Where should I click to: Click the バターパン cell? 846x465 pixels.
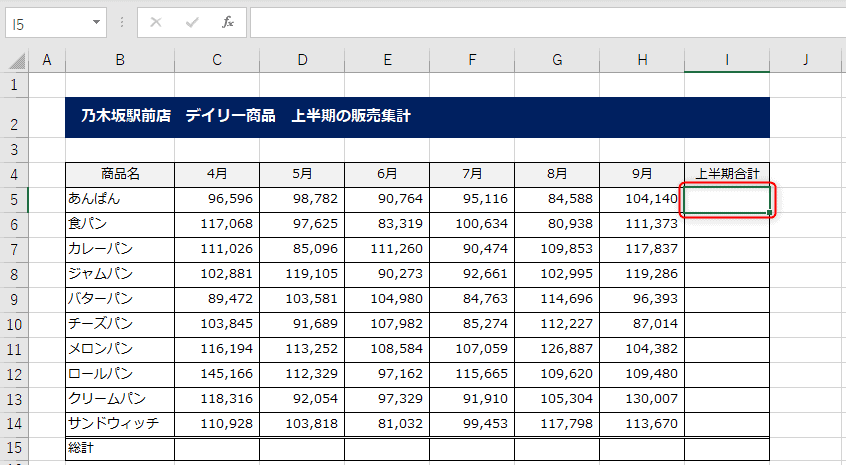(120, 299)
